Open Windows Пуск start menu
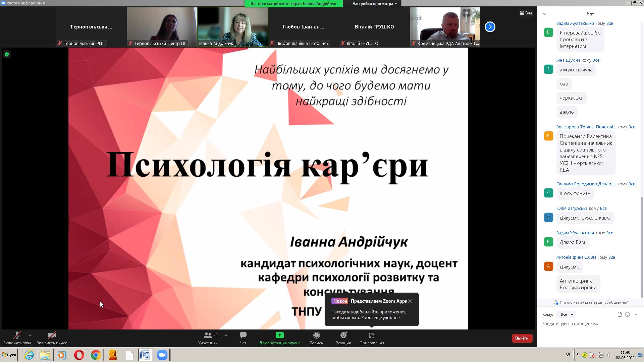 [x=9, y=355]
